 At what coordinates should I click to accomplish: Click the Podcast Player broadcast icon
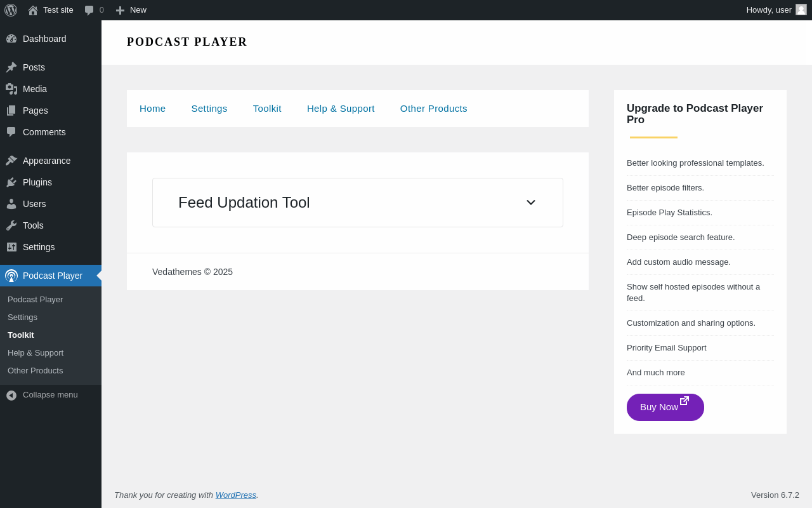point(11,276)
